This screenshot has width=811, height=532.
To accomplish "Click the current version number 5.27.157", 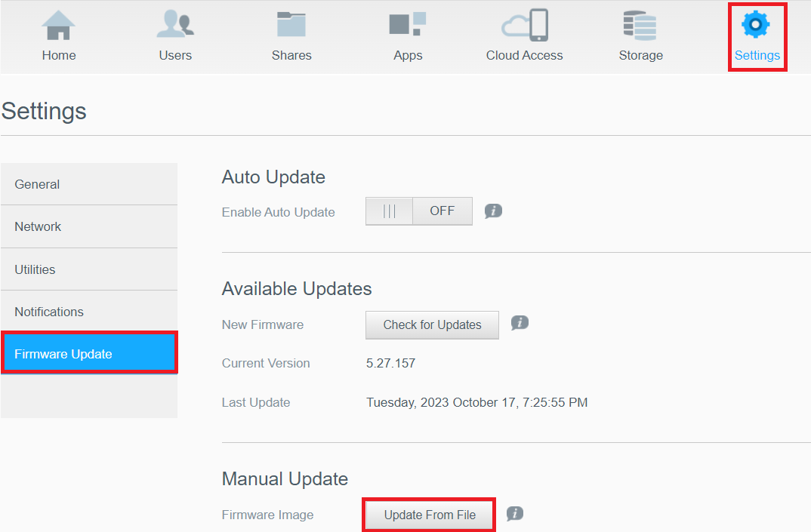I will click(391, 363).
